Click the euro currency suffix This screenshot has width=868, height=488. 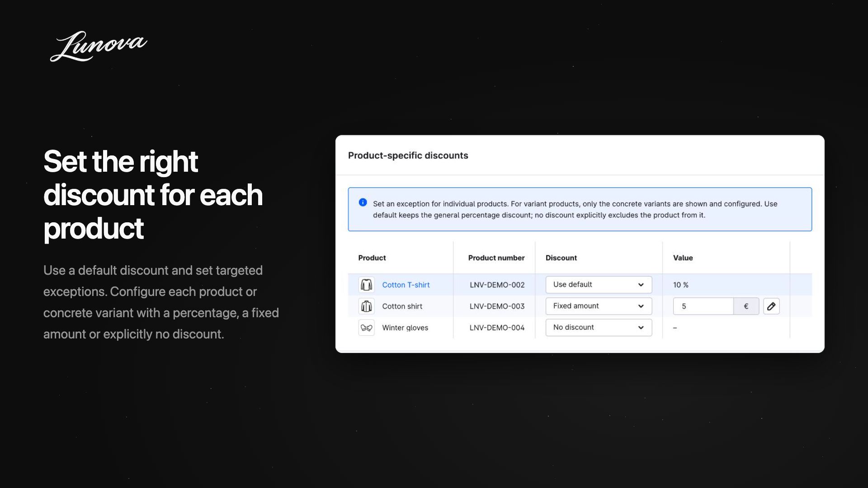(x=746, y=306)
